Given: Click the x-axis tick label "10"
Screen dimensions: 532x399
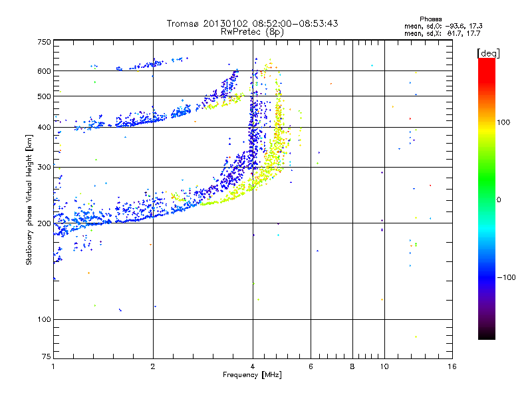Looking at the screenshot, I should (x=384, y=366).
